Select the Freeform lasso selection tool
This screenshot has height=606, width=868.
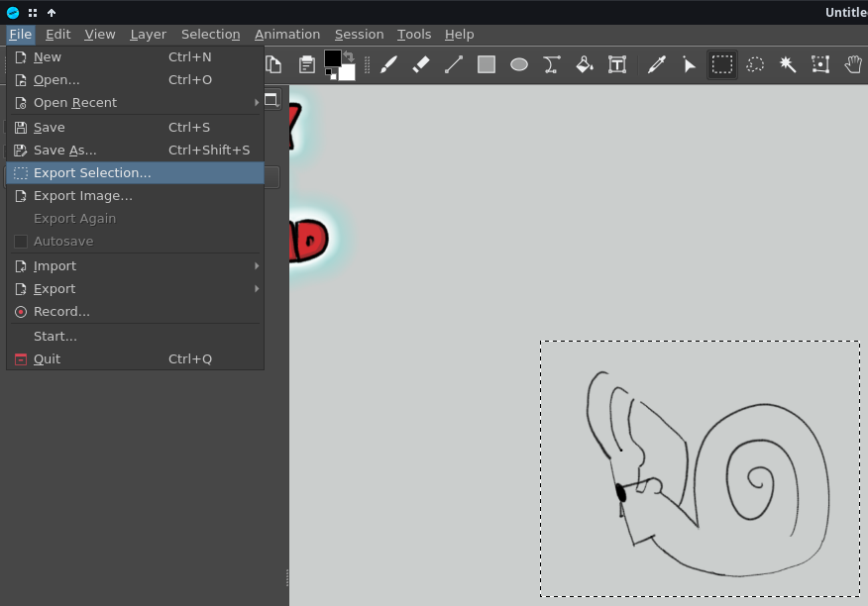(755, 65)
